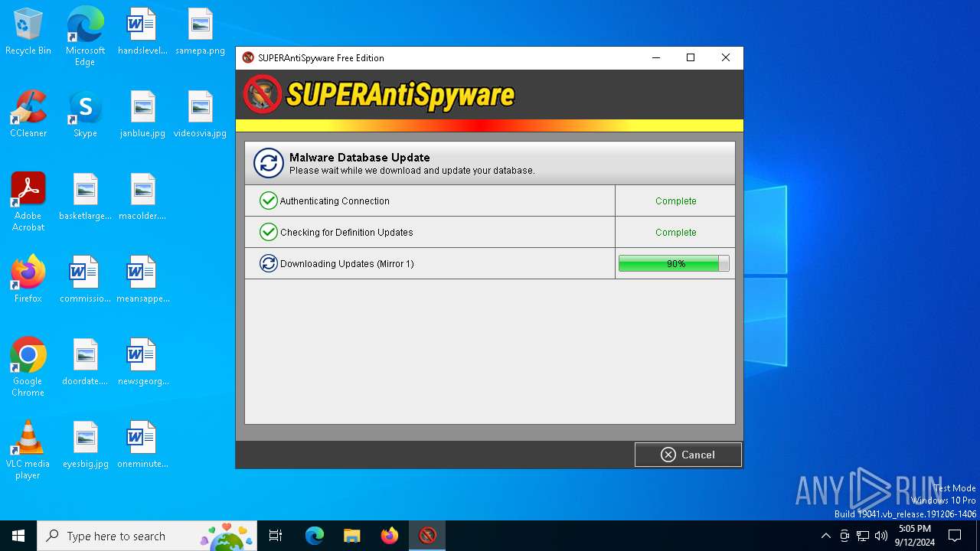
Task: Select the Adobe Acrobat desktop shortcut
Action: (28, 202)
